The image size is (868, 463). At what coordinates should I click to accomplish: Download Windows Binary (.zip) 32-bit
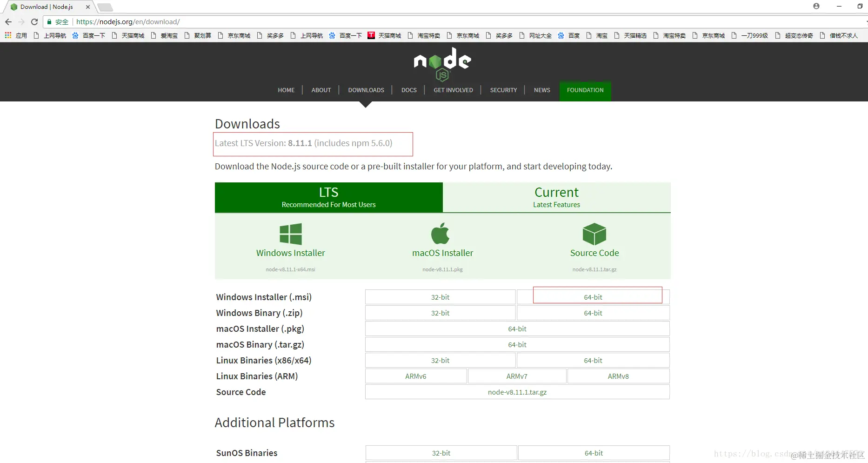[440, 313]
